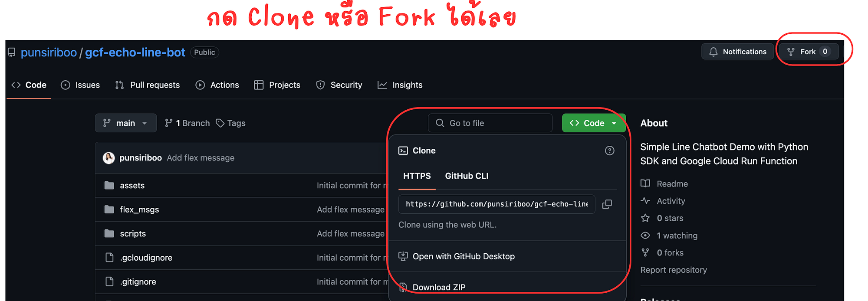
Task: Open the gcf-echo-line-bot repository link
Action: (x=135, y=52)
